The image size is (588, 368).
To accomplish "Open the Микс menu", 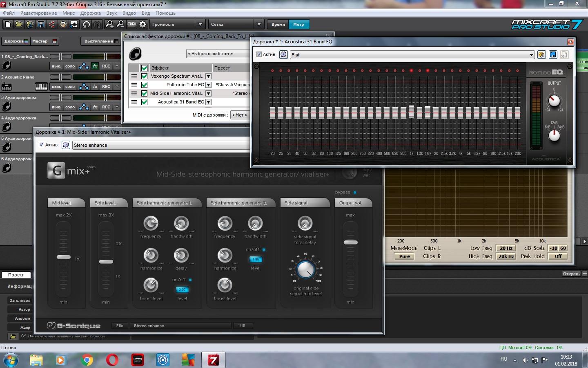I will coord(69,13).
